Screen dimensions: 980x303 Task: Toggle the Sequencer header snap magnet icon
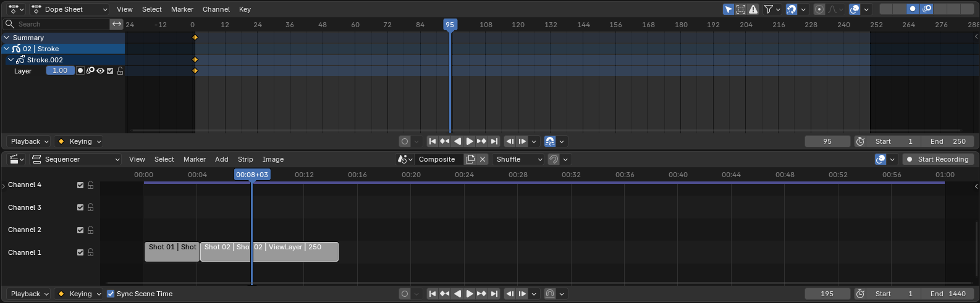(x=554, y=159)
